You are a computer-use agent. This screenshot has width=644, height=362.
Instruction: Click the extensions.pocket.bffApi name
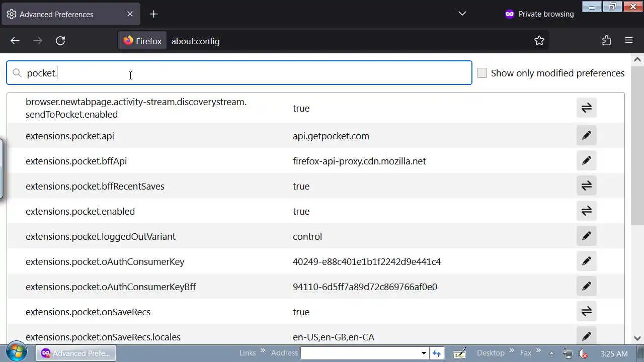tap(76, 161)
